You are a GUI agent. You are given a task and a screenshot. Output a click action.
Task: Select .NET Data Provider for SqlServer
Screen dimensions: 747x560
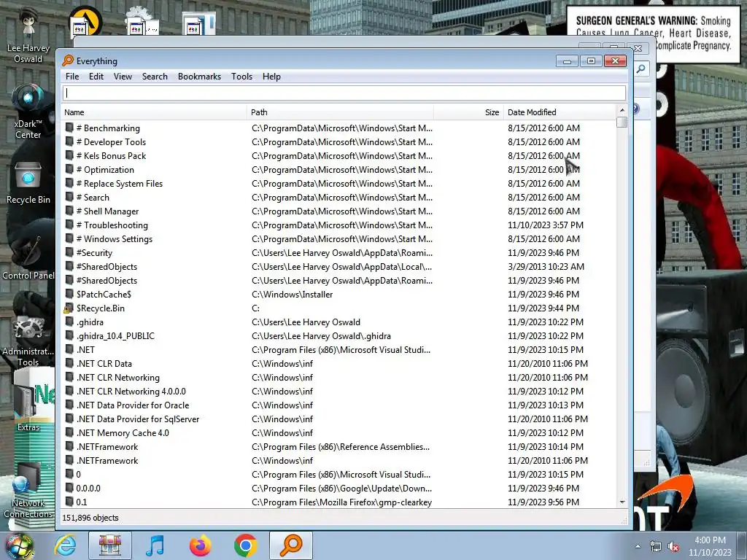click(x=138, y=419)
